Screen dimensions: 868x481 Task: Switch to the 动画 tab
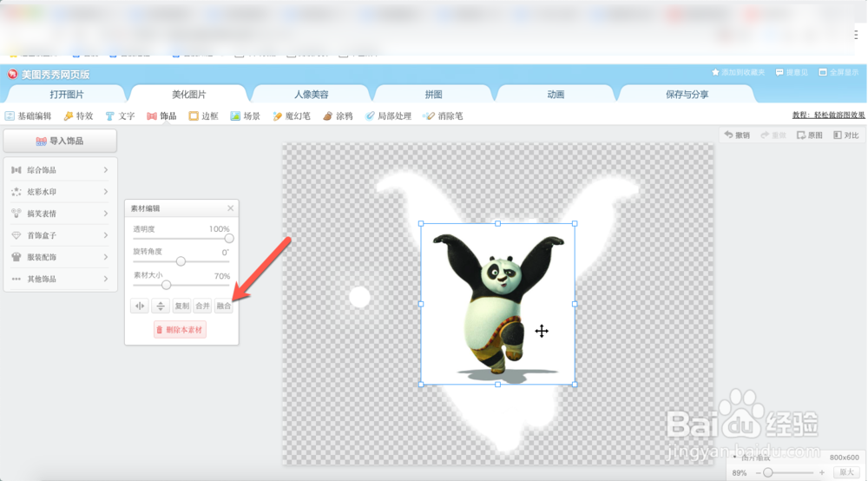click(x=556, y=94)
